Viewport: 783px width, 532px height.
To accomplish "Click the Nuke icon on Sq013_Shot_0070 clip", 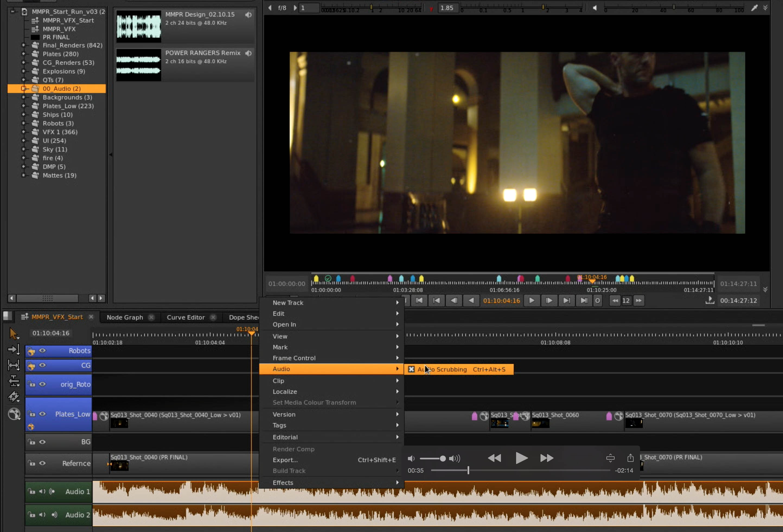I will (619, 416).
